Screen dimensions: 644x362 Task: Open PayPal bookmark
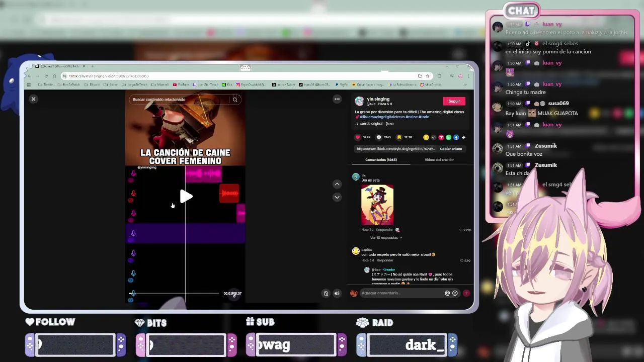(x=342, y=84)
